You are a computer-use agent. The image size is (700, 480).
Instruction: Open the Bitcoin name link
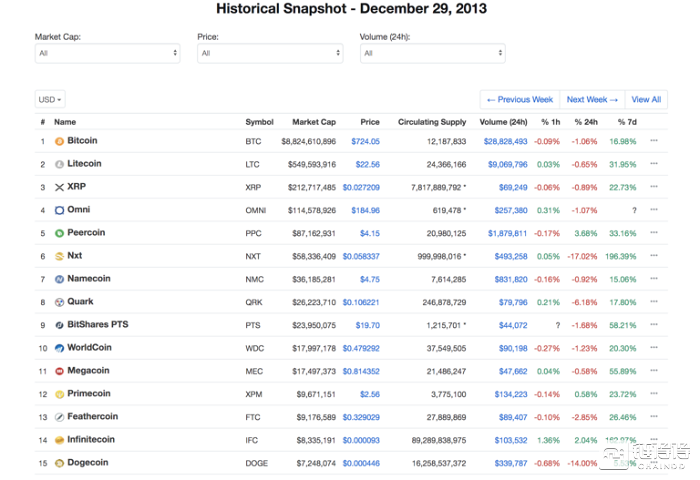click(x=82, y=141)
